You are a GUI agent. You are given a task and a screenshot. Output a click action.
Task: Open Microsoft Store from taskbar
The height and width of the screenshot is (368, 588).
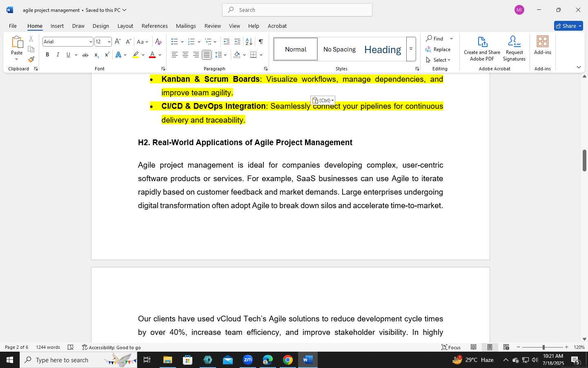click(x=188, y=360)
